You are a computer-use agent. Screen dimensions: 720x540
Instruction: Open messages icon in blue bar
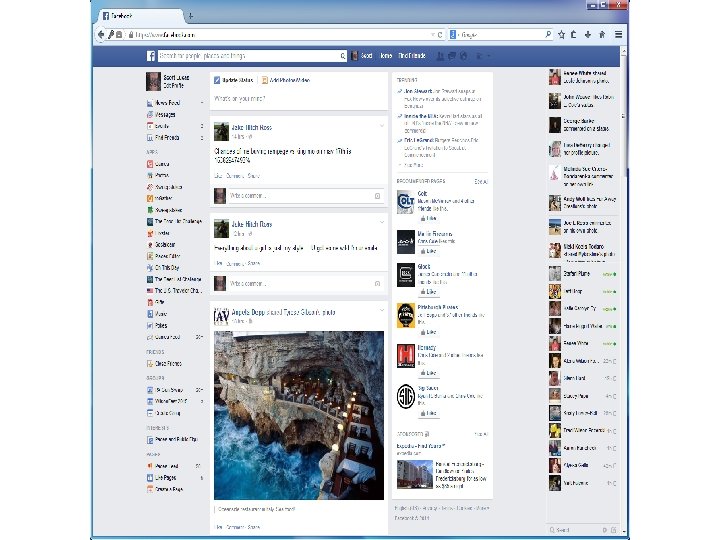coord(452,56)
